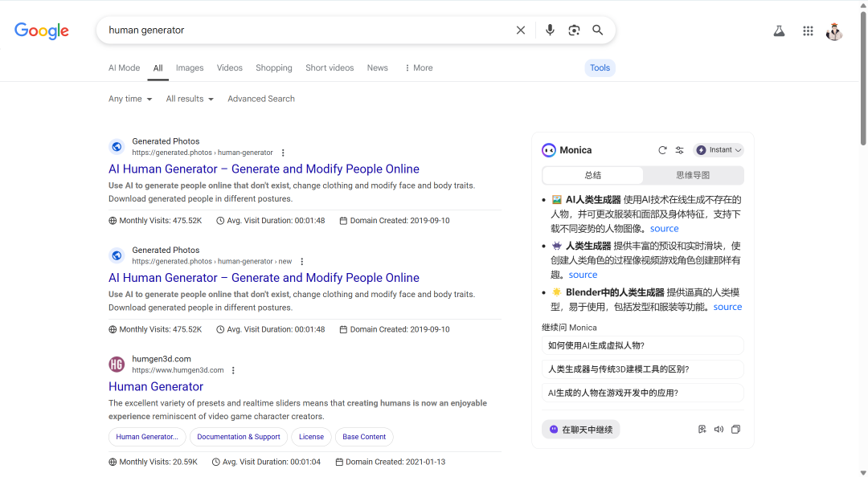Read Monica summary aloud with speaker icon
The width and height of the screenshot is (868, 477).
click(719, 430)
